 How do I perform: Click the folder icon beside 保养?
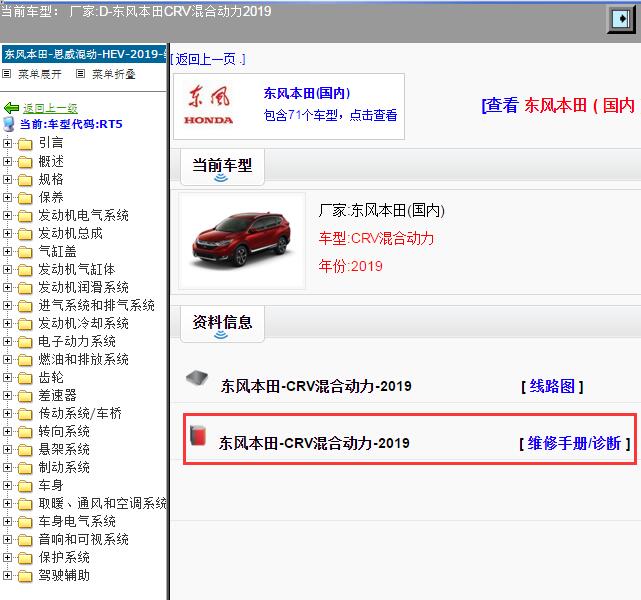point(25,198)
